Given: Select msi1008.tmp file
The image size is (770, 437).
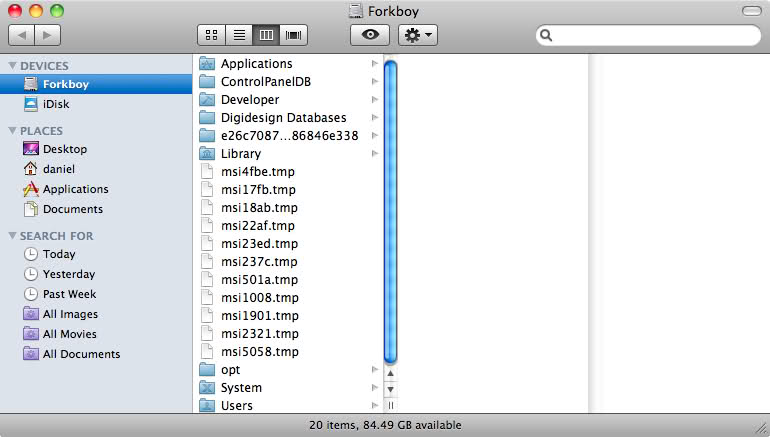Looking at the screenshot, I should [x=289, y=298].
